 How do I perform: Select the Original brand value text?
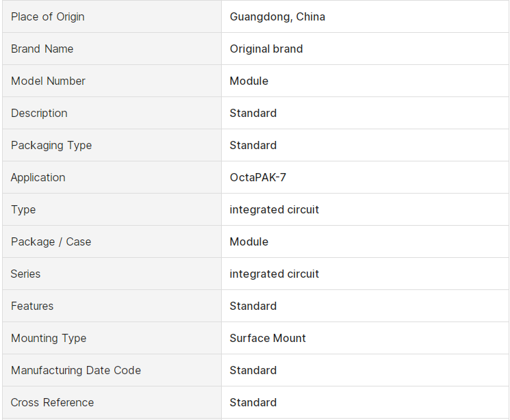pos(266,49)
